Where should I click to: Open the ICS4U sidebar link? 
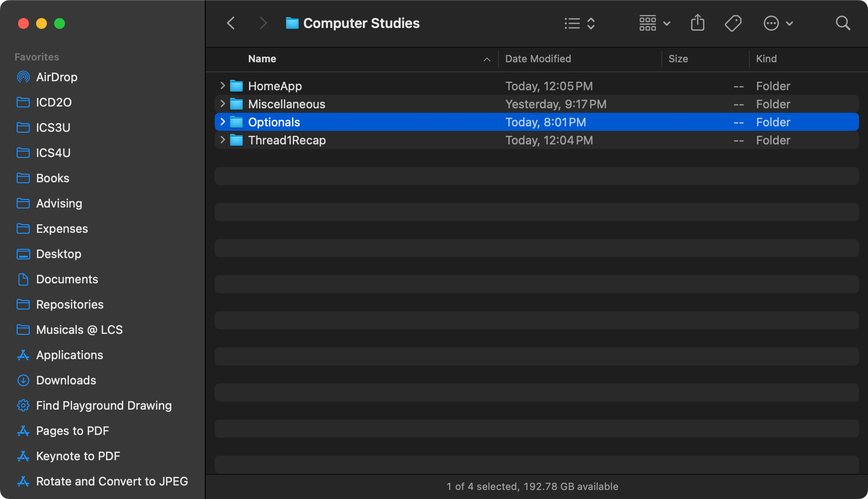click(x=53, y=152)
